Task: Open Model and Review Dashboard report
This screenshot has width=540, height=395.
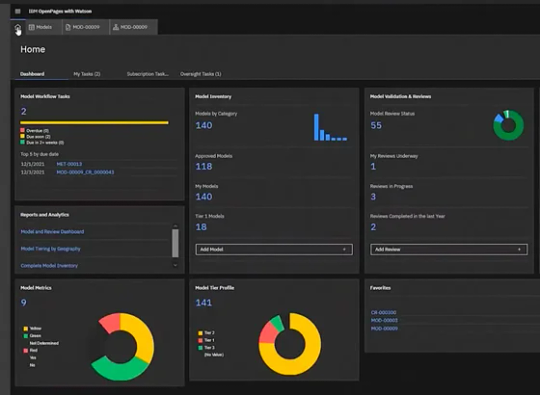Action: [52, 232]
